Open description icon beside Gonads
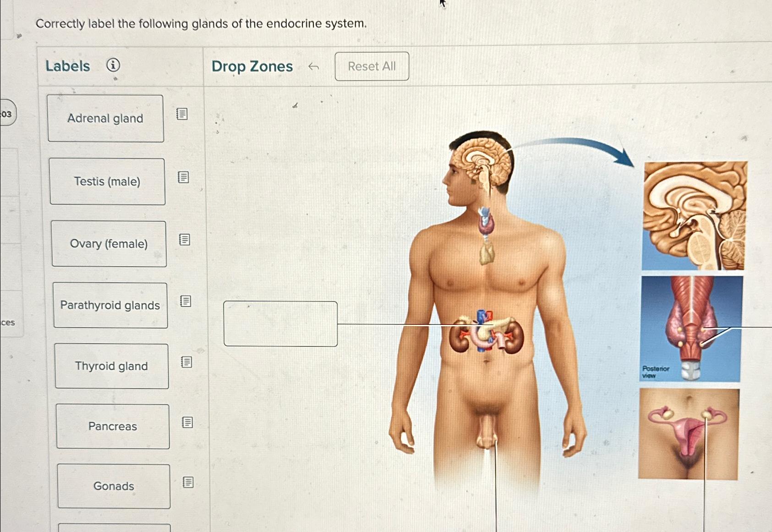 click(188, 482)
